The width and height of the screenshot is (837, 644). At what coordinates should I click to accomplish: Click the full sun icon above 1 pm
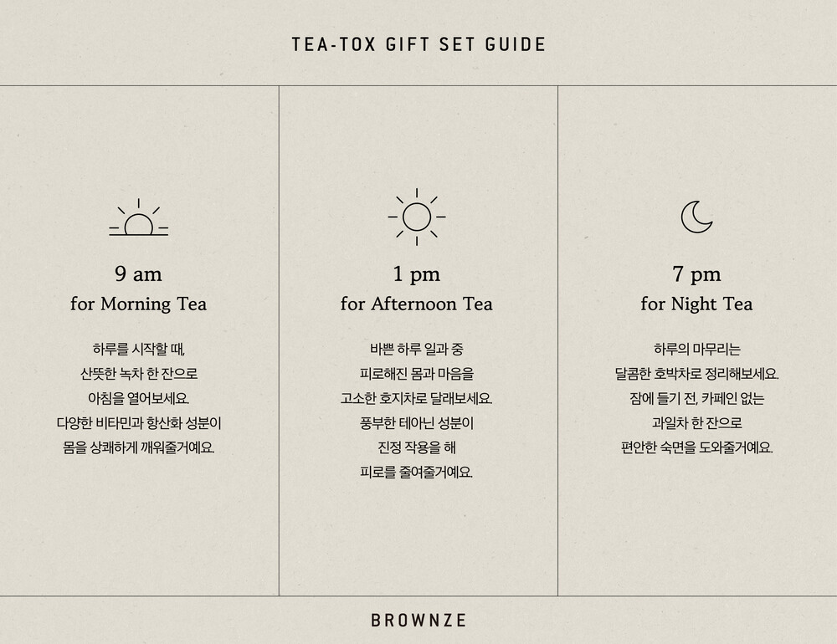pyautogui.click(x=417, y=217)
